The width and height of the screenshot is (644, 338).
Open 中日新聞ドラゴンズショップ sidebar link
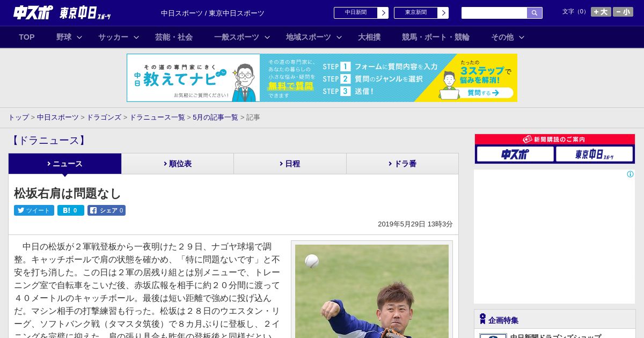pos(555,336)
